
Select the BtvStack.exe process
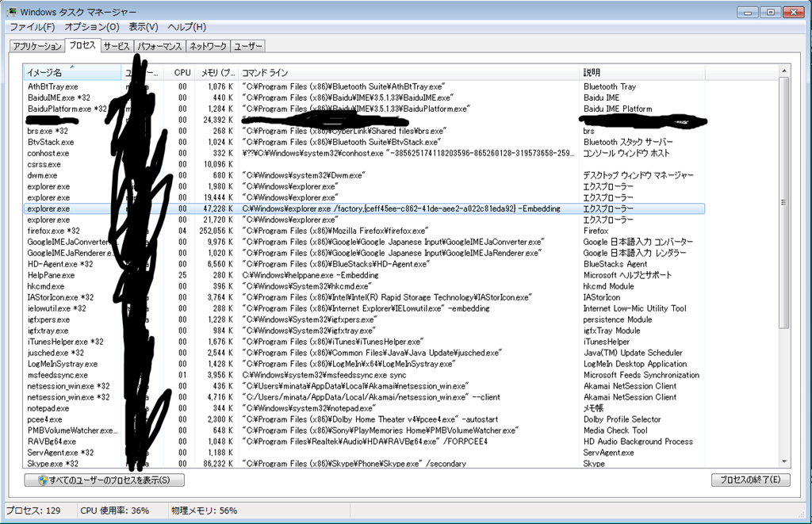pyautogui.click(x=364, y=142)
